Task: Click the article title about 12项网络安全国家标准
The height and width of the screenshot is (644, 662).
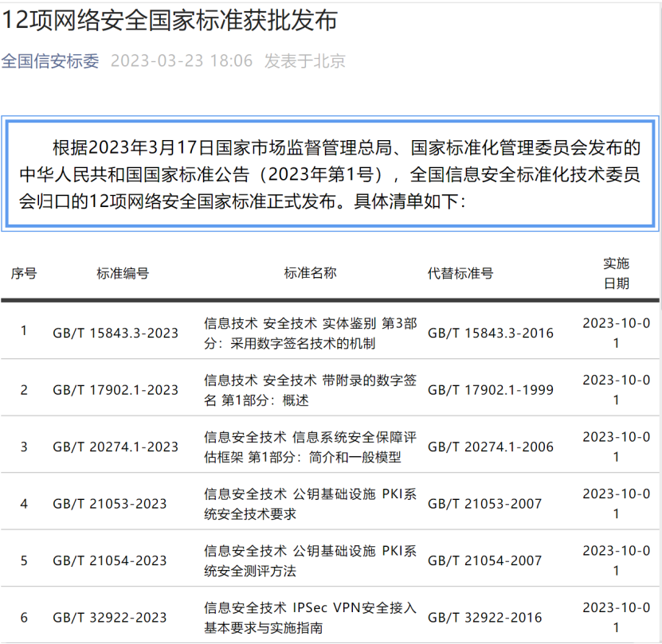Action: point(169,20)
